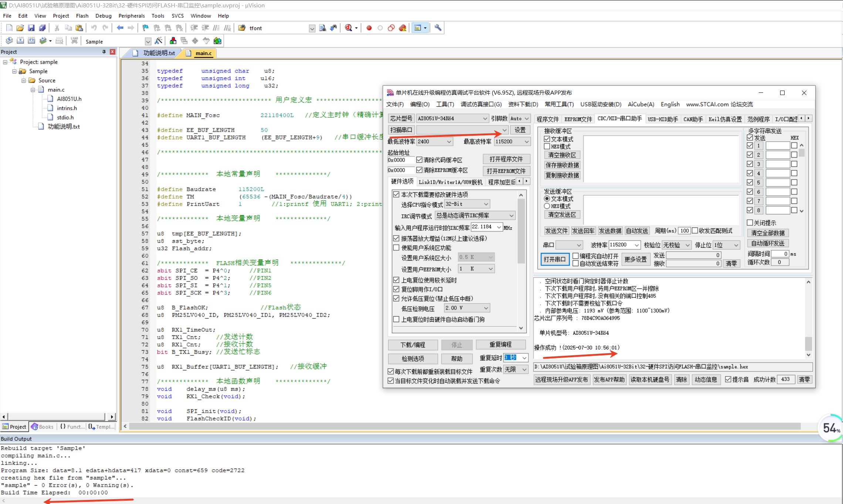Image resolution: width=843 pixels, height=504 pixels.
Task: Click the hardware options vertical scrollbar
Action: coord(521,261)
